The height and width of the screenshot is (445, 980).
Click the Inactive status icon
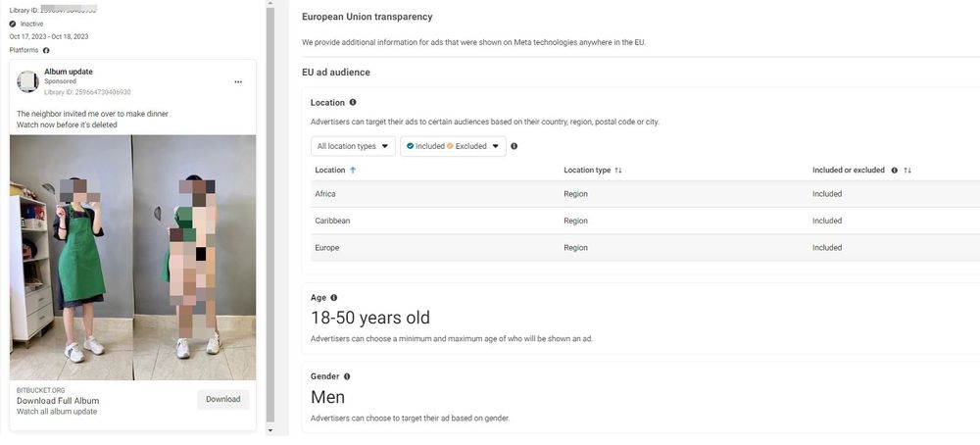click(13, 24)
